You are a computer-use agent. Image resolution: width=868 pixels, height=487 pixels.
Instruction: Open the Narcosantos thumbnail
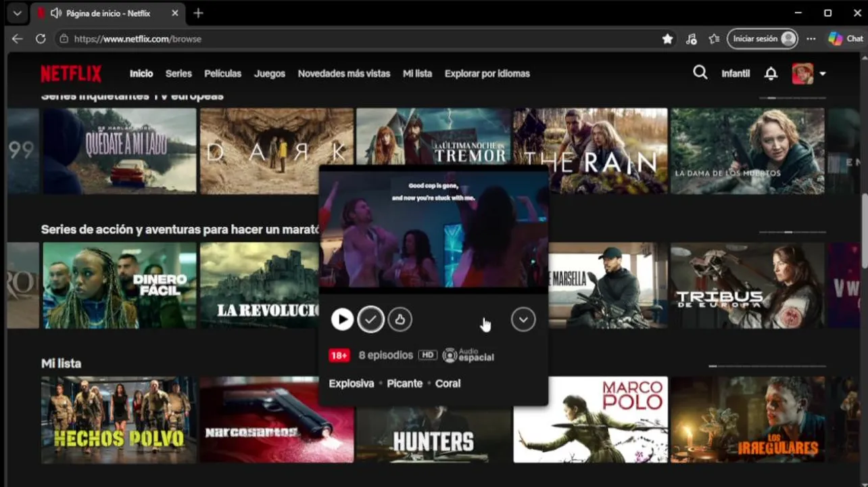pyautogui.click(x=276, y=419)
